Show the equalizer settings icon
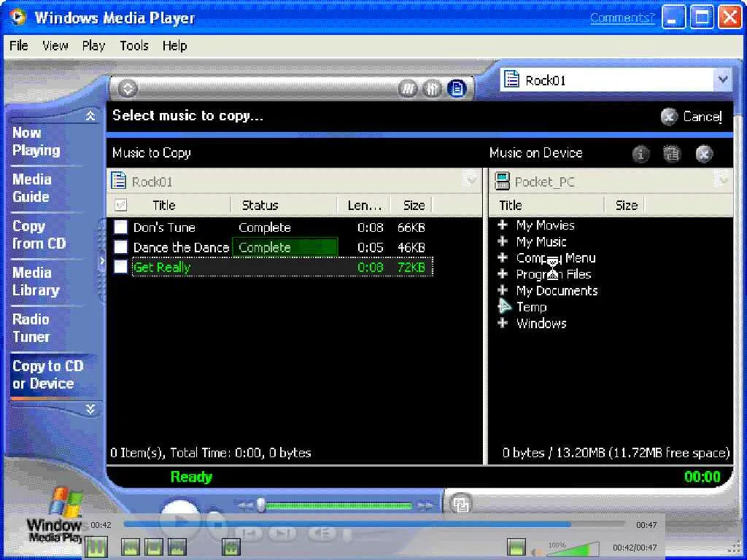747x560 pixels. tap(432, 88)
